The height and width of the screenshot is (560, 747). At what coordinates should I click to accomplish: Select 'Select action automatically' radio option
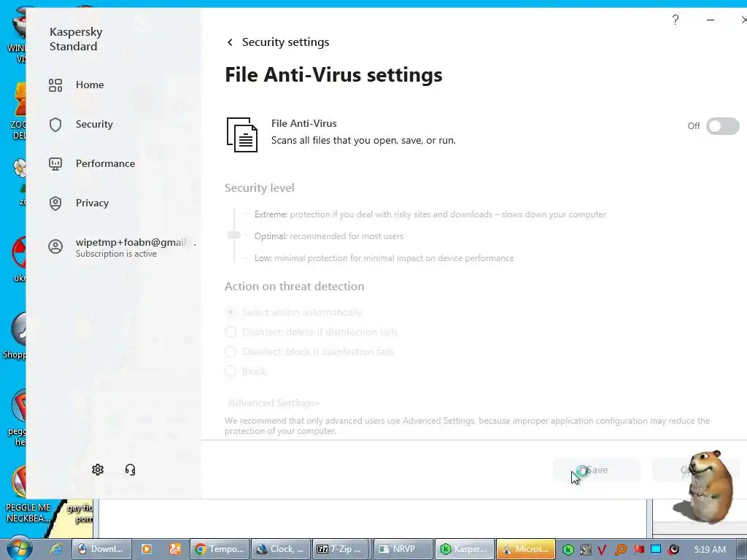click(231, 312)
